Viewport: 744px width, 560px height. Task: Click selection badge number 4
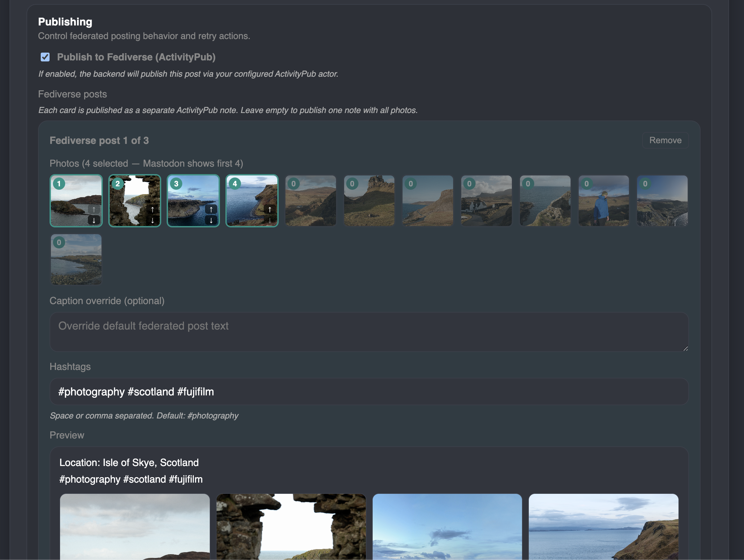[235, 184]
